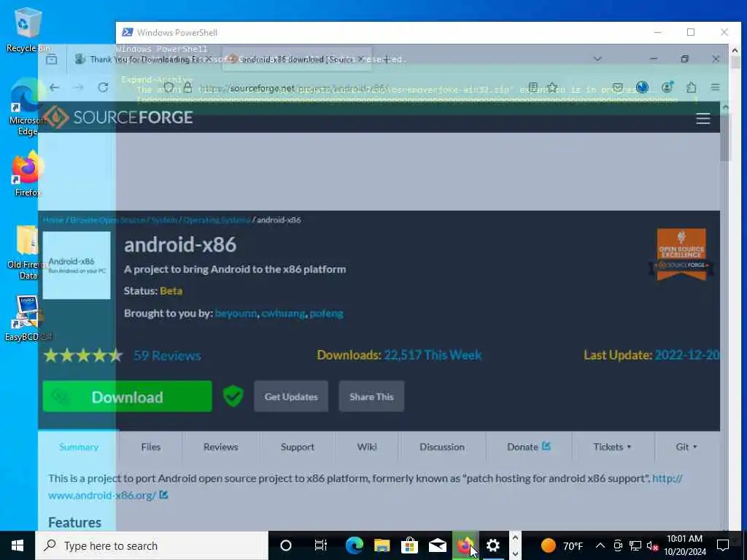This screenshot has width=747, height=560.
Task: Open the Donate external link tab
Action: [x=528, y=447]
